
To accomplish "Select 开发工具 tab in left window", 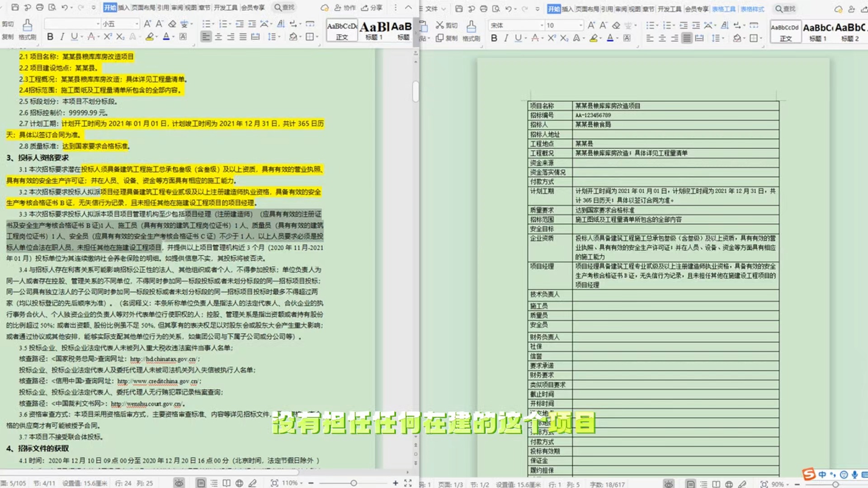I will pyautogui.click(x=226, y=8).
